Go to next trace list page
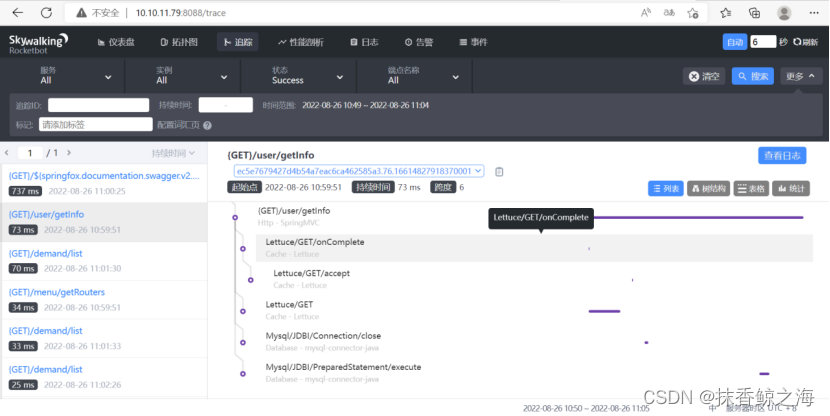The height and width of the screenshot is (416, 830). pos(69,153)
